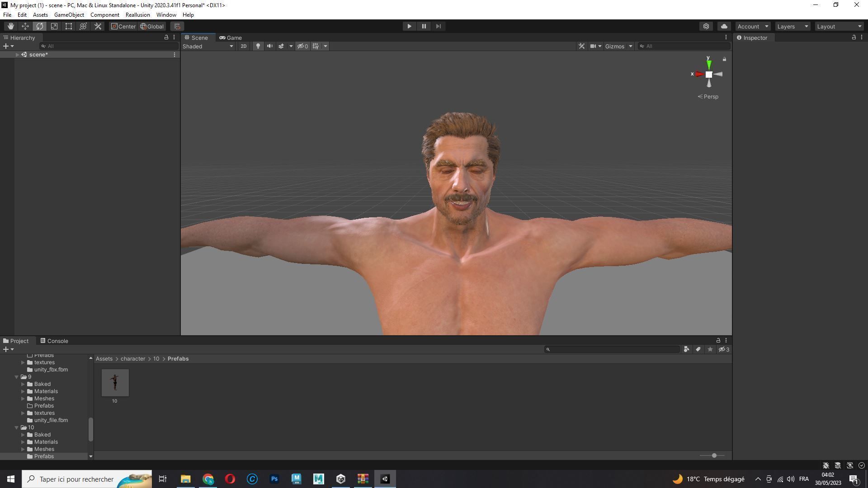
Task: Open the Window menu
Action: 166,15
